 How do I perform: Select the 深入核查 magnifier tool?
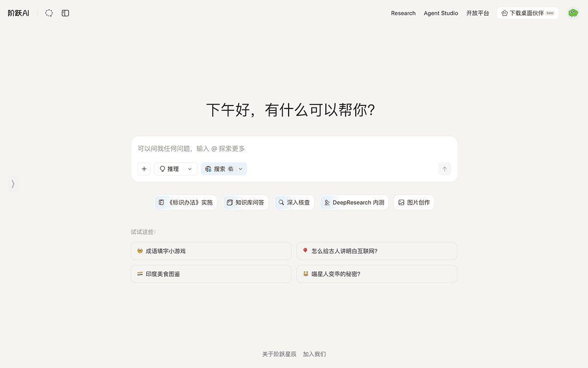[x=294, y=202]
